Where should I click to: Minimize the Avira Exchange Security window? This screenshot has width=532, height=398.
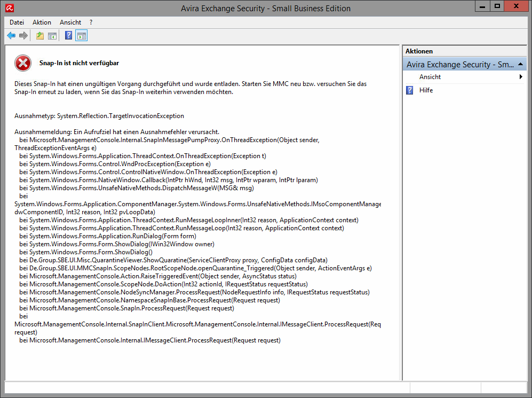click(x=482, y=6)
